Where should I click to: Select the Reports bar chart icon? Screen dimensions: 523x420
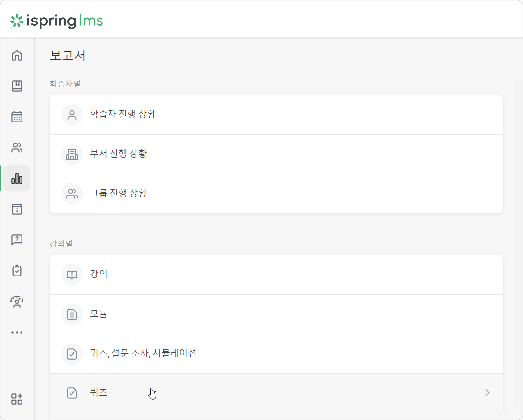(x=17, y=178)
